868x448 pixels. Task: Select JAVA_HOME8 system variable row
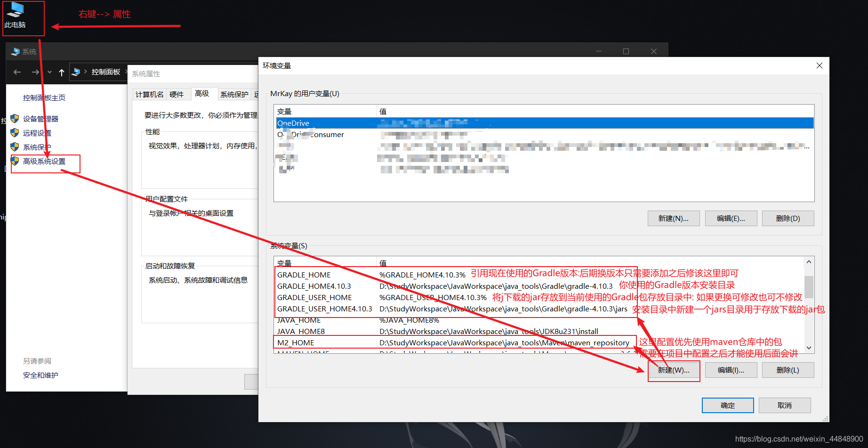tap(539, 331)
